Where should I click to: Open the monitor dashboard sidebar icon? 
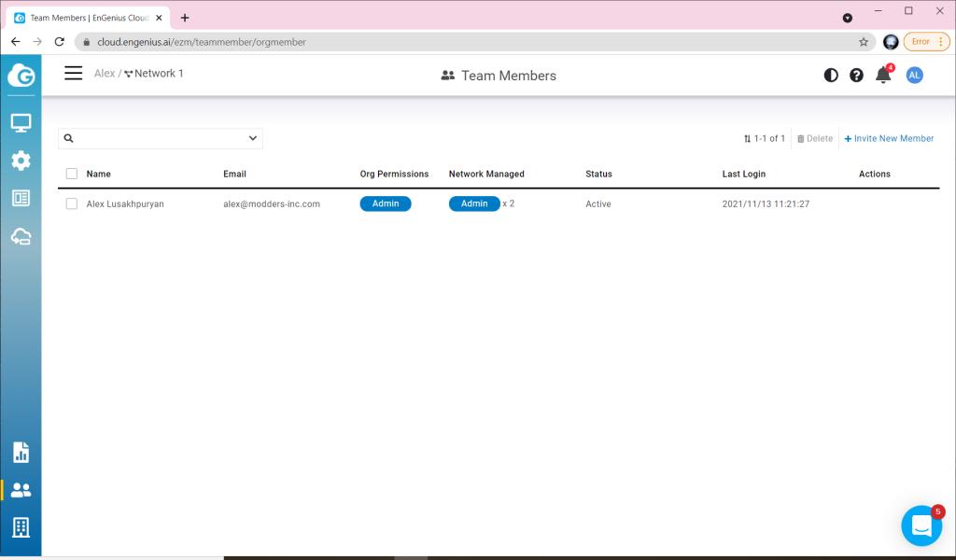(x=21, y=123)
